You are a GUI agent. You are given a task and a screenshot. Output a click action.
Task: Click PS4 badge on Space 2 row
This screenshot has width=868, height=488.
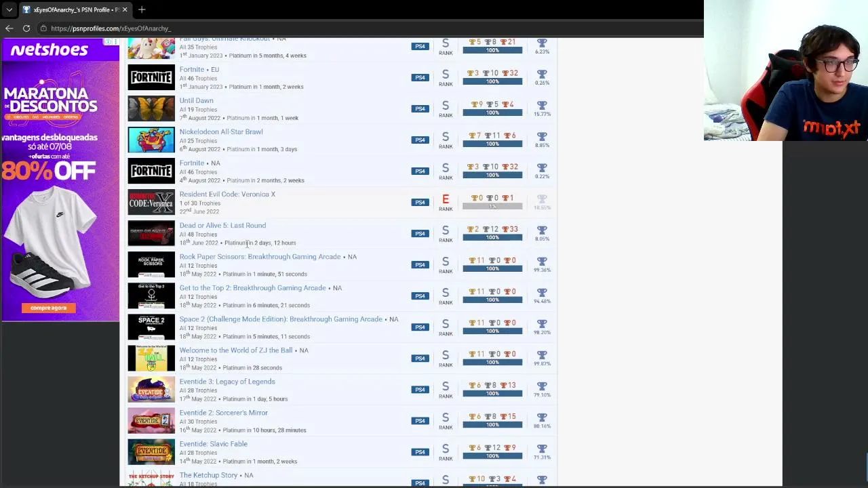point(420,327)
